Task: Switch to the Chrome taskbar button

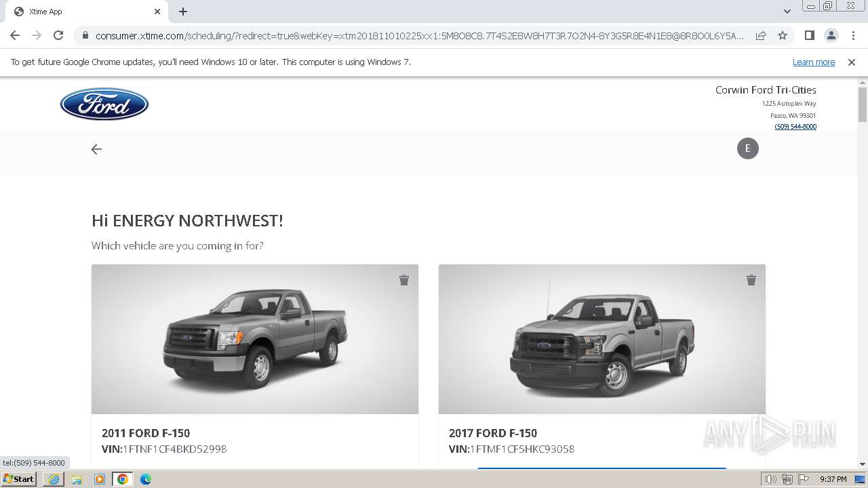Action: 123,479
